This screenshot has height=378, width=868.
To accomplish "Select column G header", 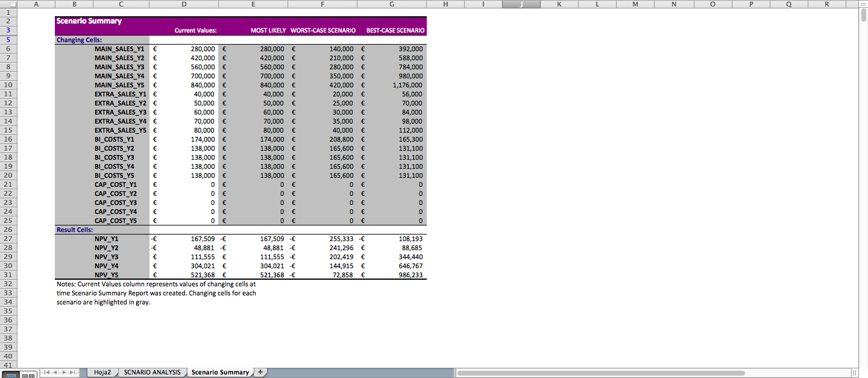I will pyautogui.click(x=392, y=4).
